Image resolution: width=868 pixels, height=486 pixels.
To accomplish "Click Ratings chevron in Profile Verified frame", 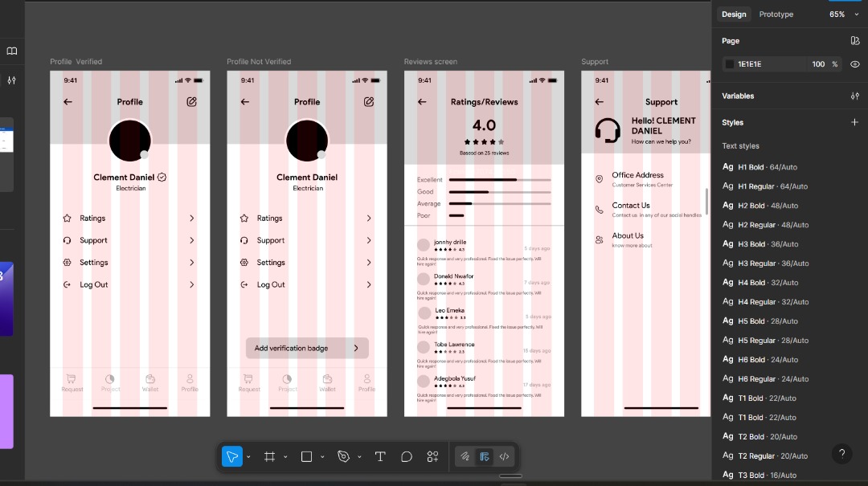I will coord(191,218).
